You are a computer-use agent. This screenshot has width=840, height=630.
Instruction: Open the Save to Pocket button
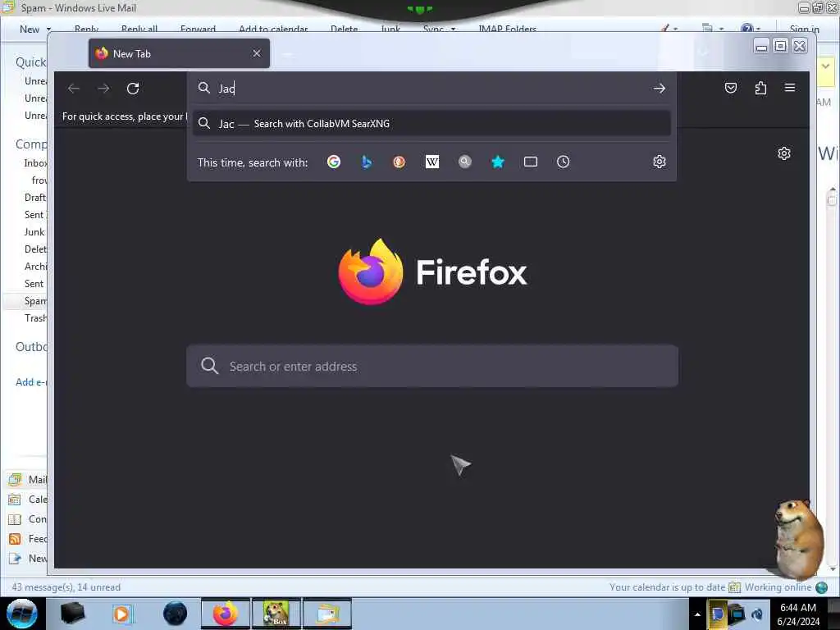point(731,88)
